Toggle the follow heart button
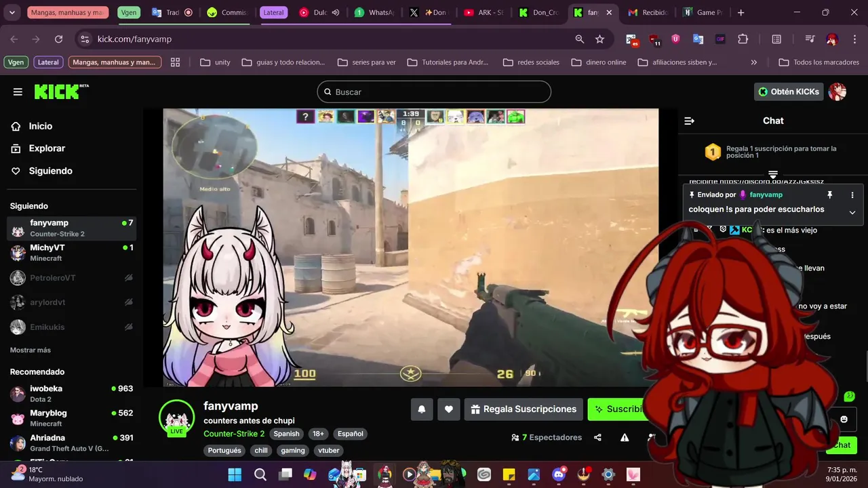The image size is (868, 488). point(448,409)
